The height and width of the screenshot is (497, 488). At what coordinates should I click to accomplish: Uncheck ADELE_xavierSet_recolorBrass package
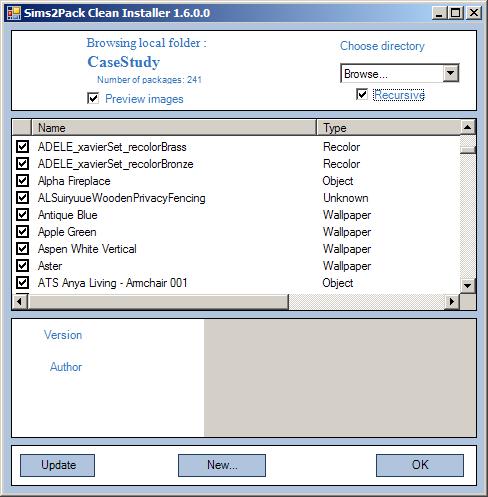(22, 147)
